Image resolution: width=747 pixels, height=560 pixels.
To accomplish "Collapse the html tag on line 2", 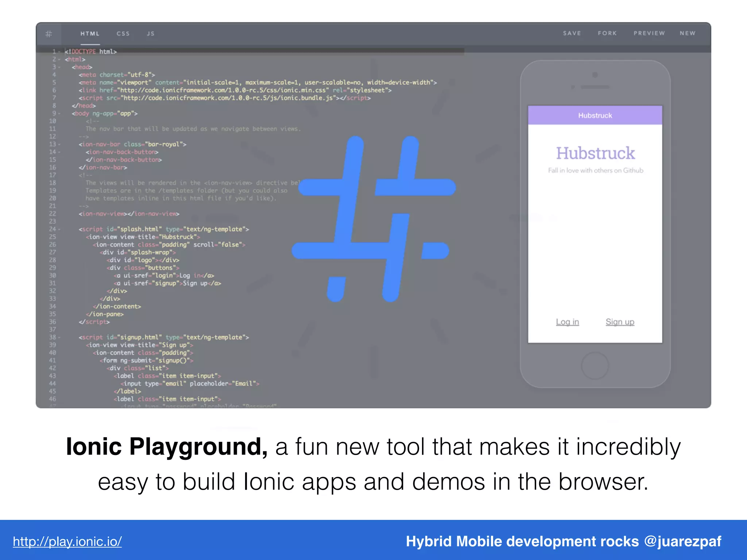I will click(59, 59).
